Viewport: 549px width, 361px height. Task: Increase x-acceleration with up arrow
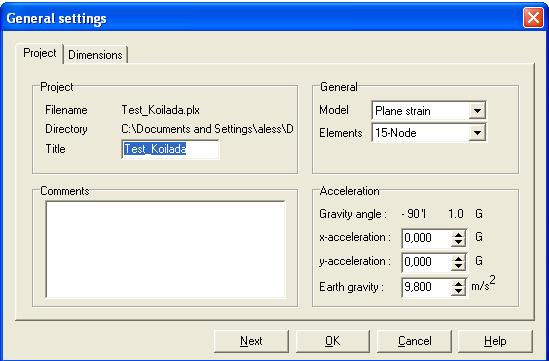point(458,235)
